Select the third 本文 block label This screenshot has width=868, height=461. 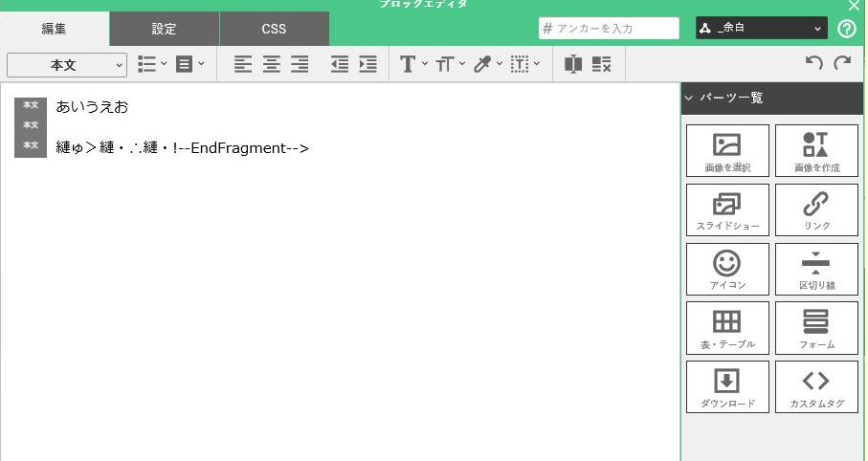(31, 145)
